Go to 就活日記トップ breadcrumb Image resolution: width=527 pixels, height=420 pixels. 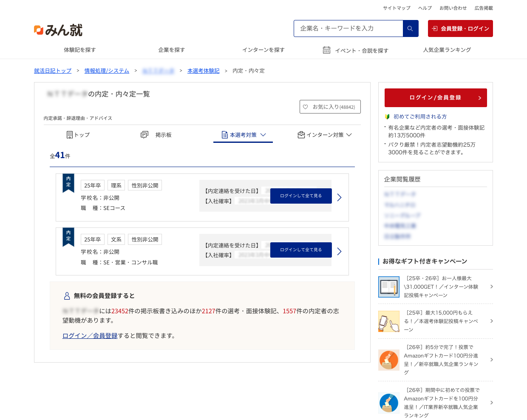pyautogui.click(x=53, y=71)
